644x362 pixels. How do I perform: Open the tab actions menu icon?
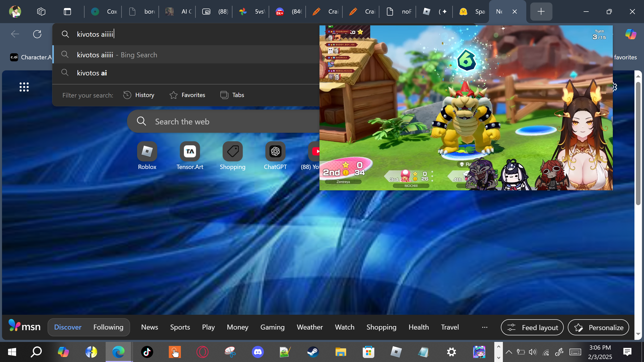click(67, 12)
